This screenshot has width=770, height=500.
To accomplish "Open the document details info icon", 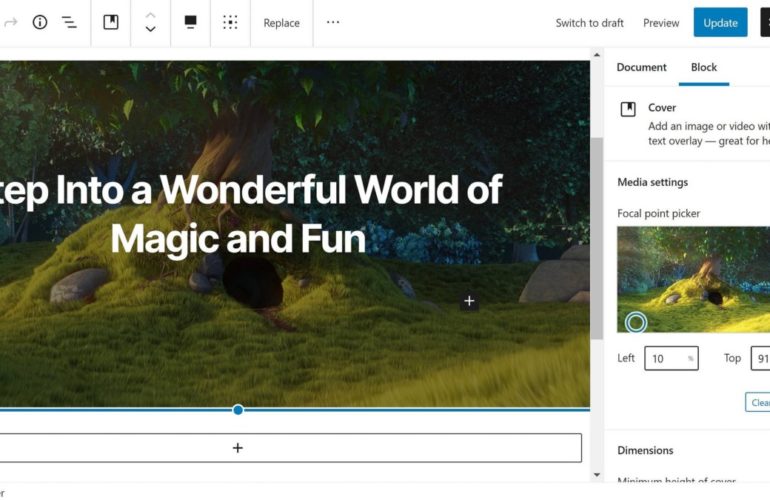I will [x=40, y=22].
